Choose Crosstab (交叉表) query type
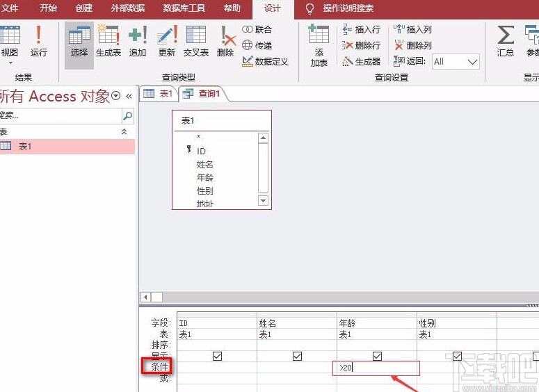Screen dimensions: 539x392 pos(196,41)
